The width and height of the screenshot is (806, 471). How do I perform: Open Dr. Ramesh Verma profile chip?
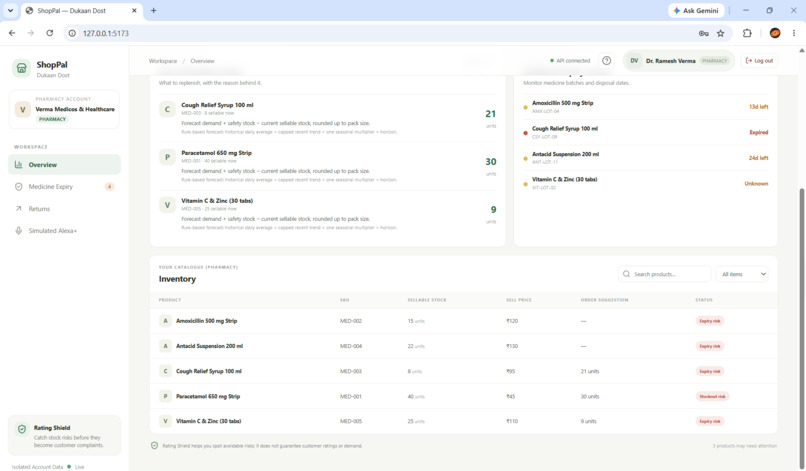coord(679,61)
